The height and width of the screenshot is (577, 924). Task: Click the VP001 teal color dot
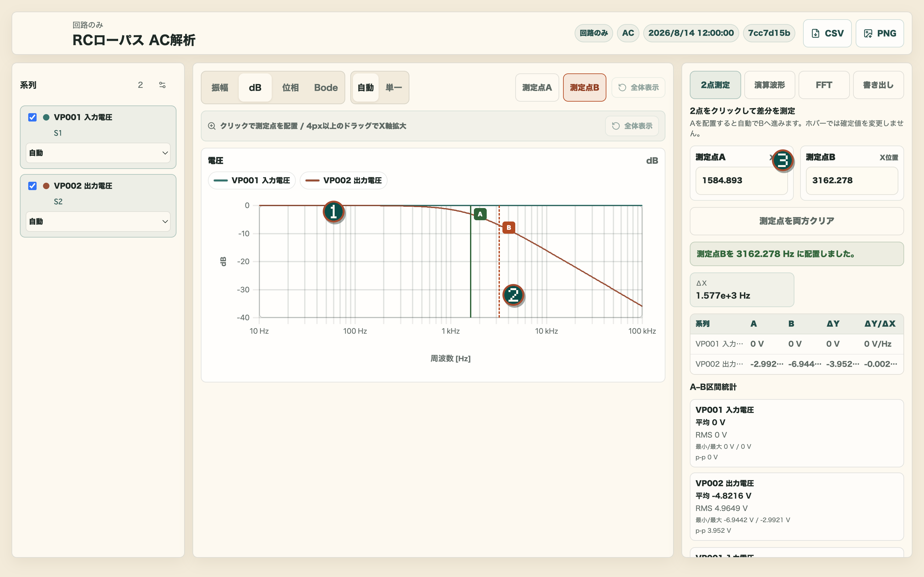[x=46, y=117]
